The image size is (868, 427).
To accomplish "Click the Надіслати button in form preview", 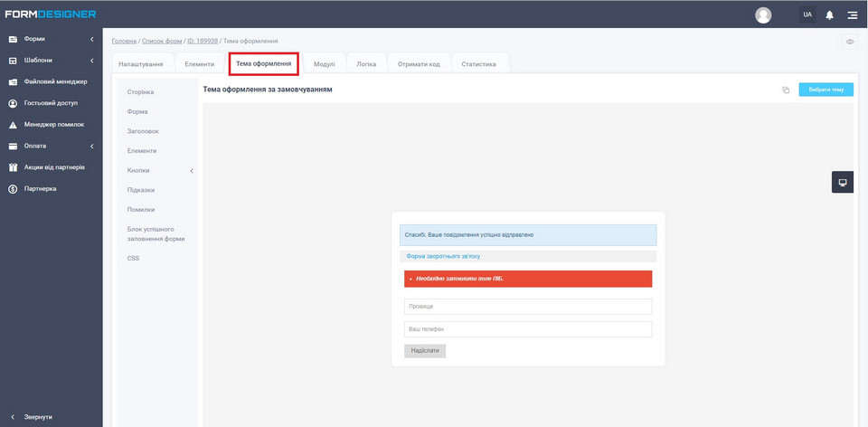I will 425,351.
